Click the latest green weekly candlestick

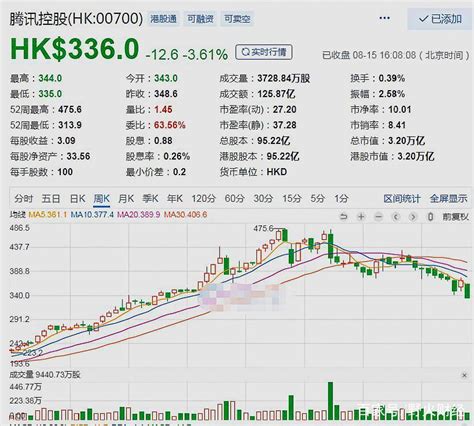click(467, 291)
